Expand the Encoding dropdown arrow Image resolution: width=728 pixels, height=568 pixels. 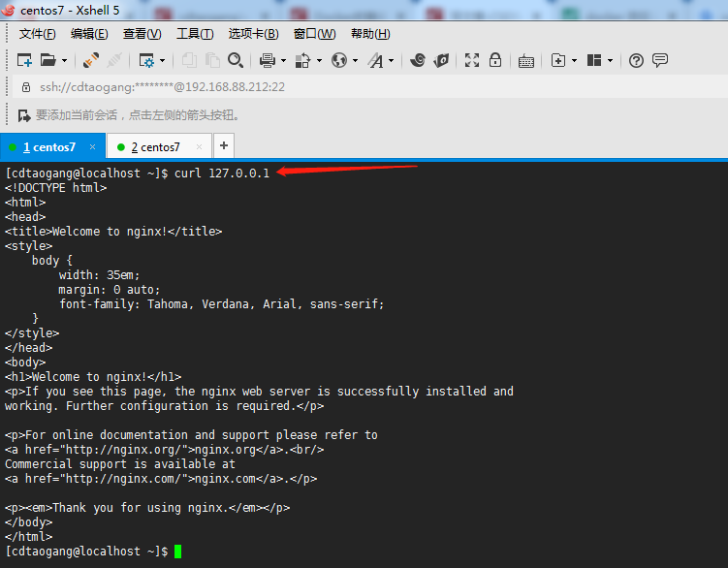[x=355, y=60]
